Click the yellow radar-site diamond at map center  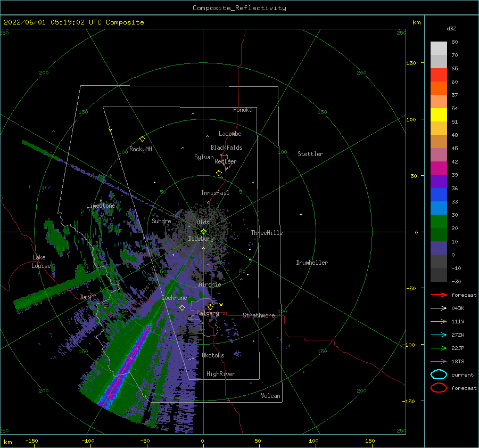[x=203, y=232]
